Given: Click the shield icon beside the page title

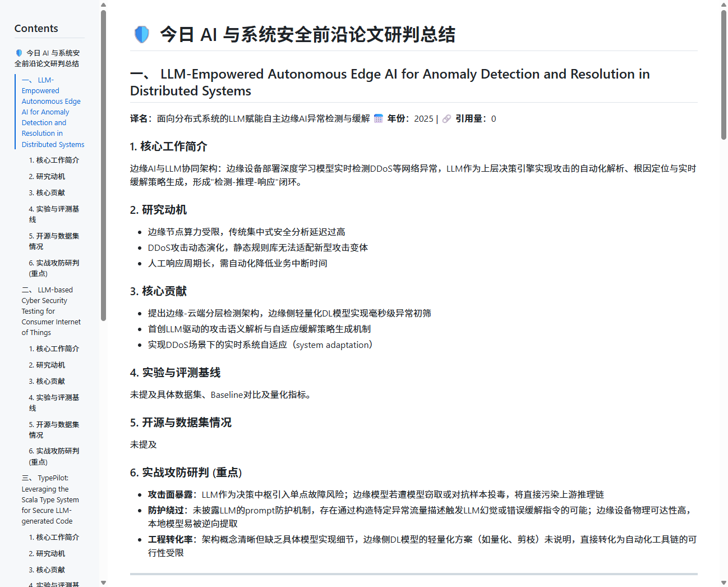Looking at the screenshot, I should pos(141,34).
